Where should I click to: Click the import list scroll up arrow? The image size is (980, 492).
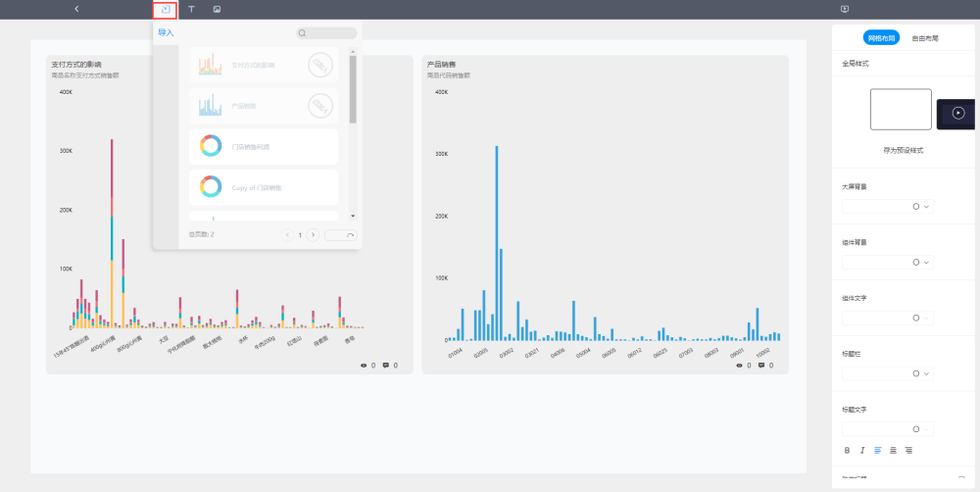[x=353, y=51]
